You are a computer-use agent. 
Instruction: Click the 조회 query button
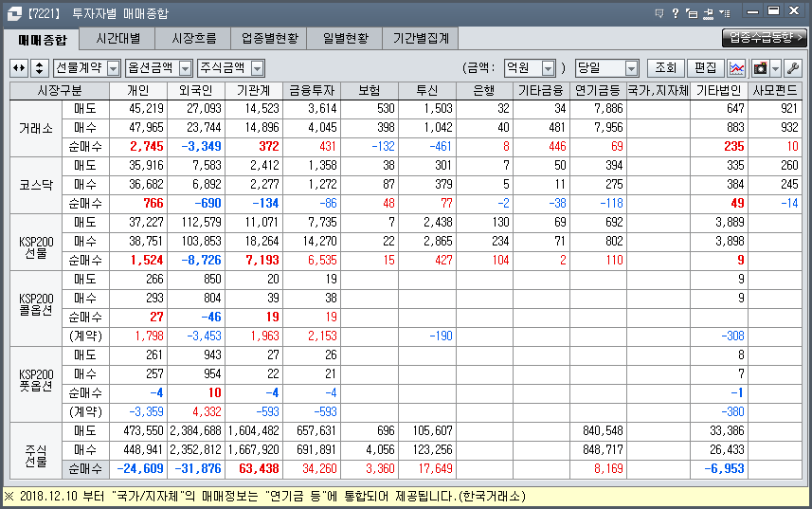666,68
